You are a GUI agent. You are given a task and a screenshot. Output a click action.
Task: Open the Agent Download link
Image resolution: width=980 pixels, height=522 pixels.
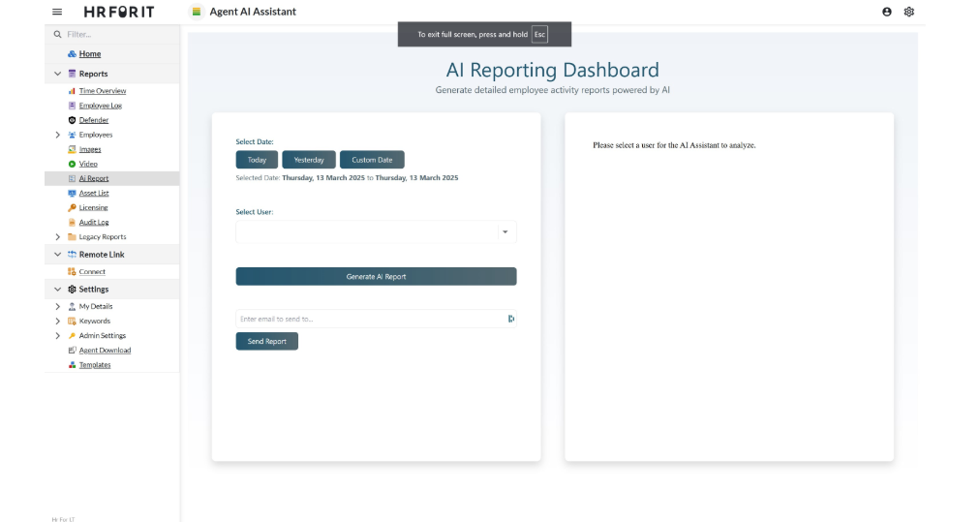pyautogui.click(x=105, y=350)
